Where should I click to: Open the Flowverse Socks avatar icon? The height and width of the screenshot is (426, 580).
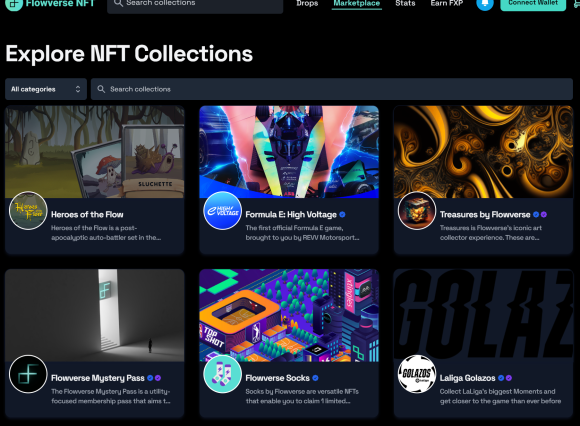(x=222, y=374)
